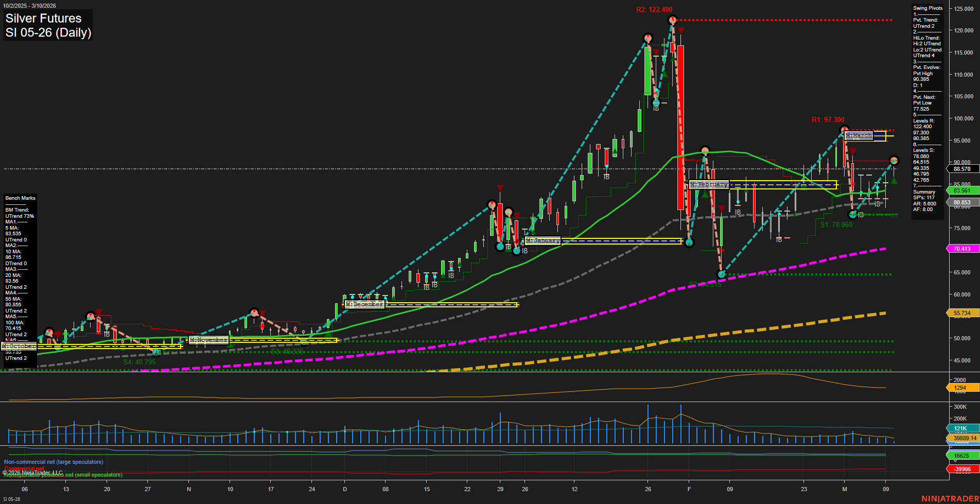The height and width of the screenshot is (504, 980).
Task: Select the SI 05-26 tab at bottom left
Action: pyautogui.click(x=12, y=499)
